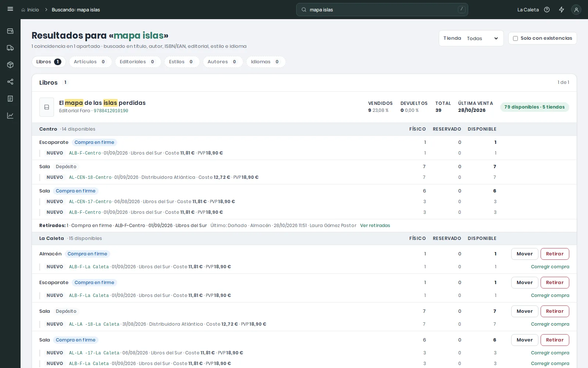The image size is (588, 368).
Task: Click the search magnifier icon
Action: (304, 10)
